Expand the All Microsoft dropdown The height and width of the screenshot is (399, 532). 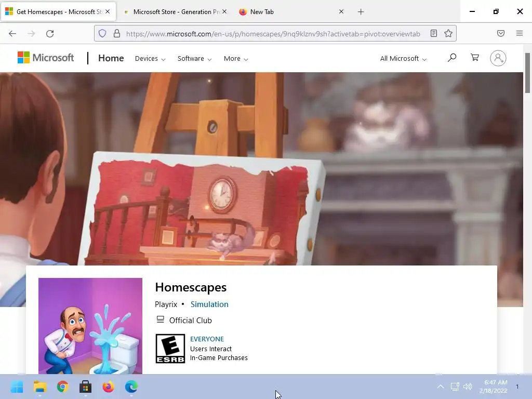[x=403, y=58]
